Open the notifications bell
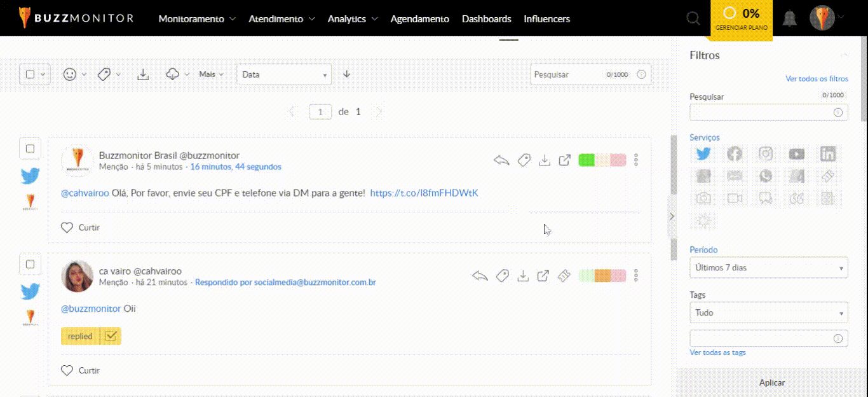 pos(789,18)
